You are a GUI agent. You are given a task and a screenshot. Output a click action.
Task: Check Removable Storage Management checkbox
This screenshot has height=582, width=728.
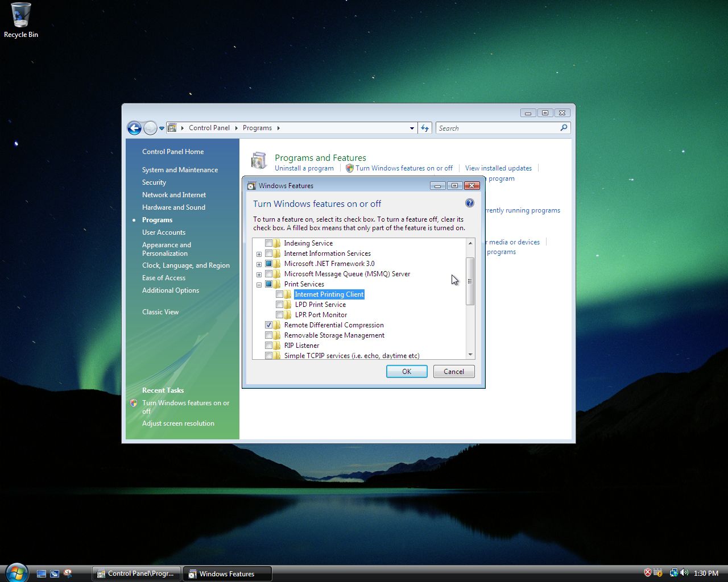coord(269,335)
